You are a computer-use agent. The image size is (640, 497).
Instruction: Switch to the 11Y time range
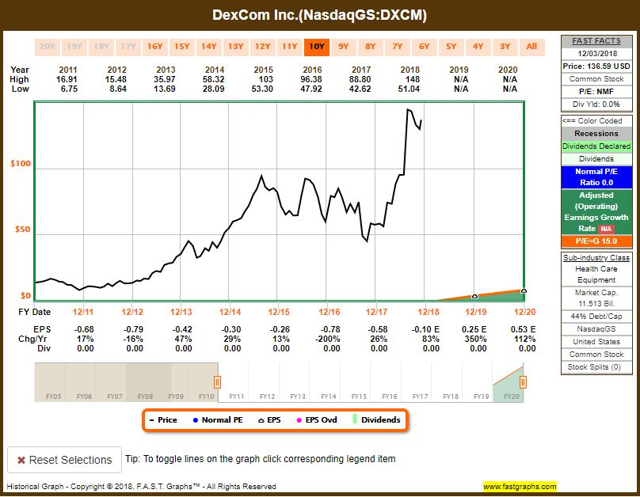coord(290,47)
